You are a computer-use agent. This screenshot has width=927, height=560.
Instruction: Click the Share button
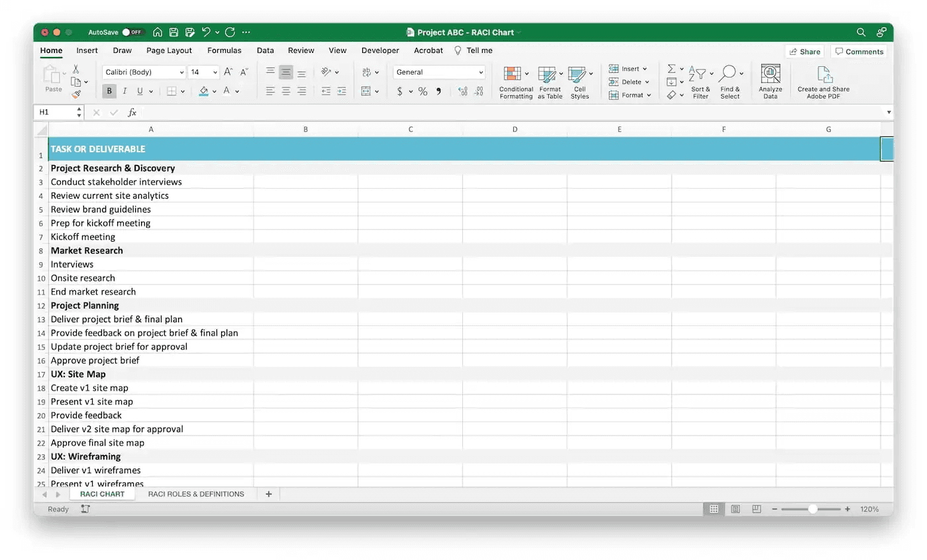[804, 51]
